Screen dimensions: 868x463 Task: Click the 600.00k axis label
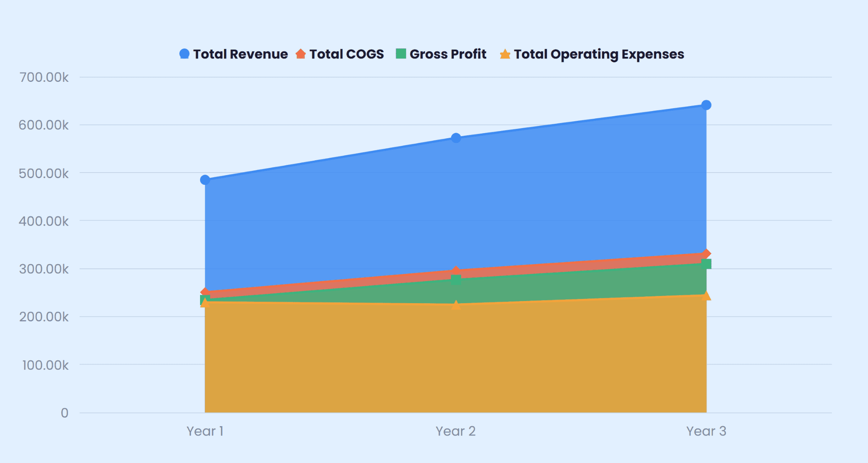click(44, 125)
